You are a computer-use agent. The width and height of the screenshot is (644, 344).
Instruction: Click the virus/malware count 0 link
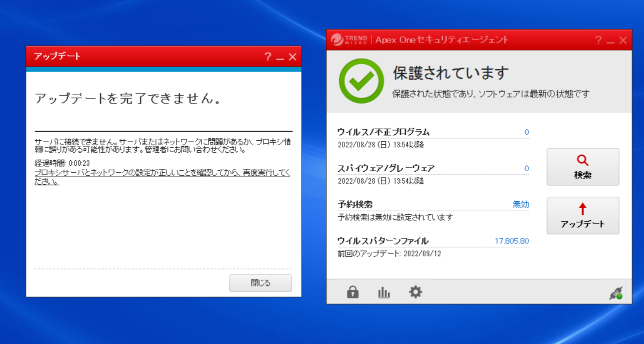coord(525,132)
